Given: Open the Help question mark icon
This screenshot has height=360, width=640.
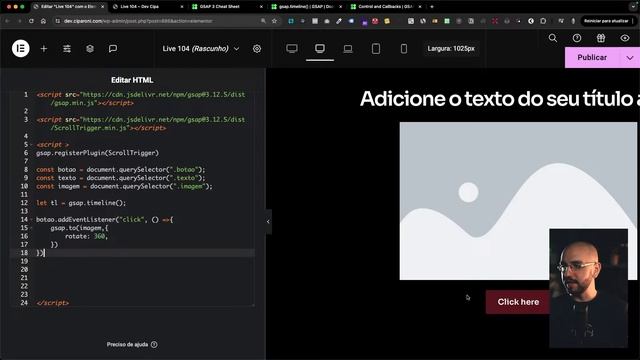Looking at the screenshot, I should (x=577, y=38).
